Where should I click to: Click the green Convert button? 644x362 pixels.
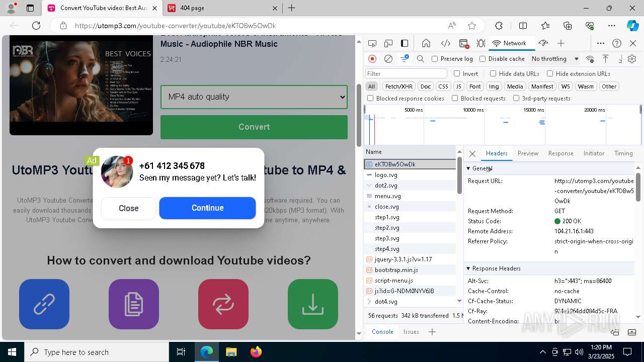(x=254, y=127)
